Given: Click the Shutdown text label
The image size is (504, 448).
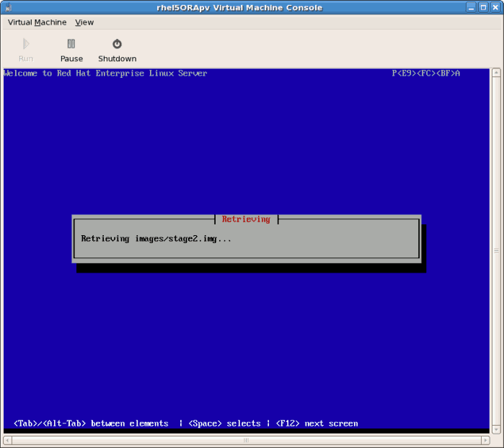Looking at the screenshot, I should 117,58.
